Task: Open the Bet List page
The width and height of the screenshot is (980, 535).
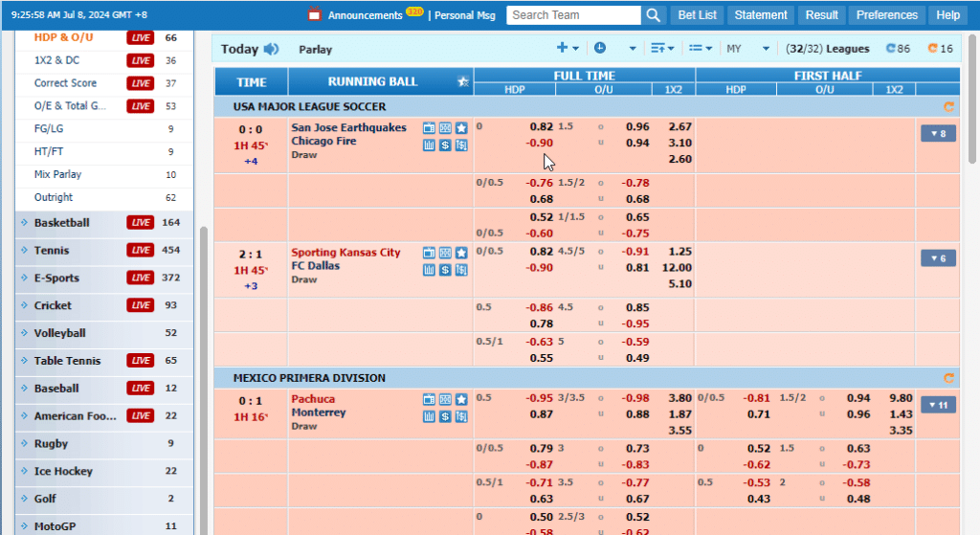Action: coord(697,15)
